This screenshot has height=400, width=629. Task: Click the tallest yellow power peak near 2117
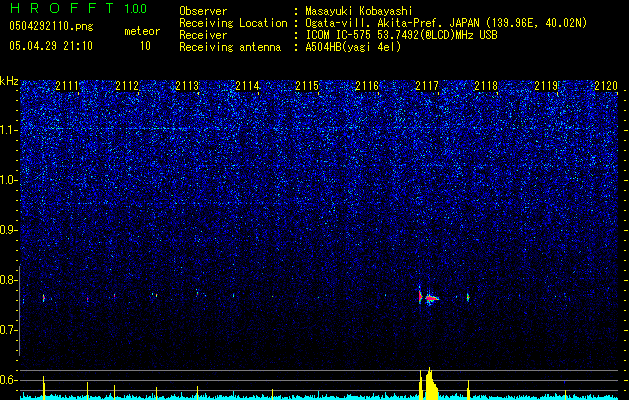point(430,384)
